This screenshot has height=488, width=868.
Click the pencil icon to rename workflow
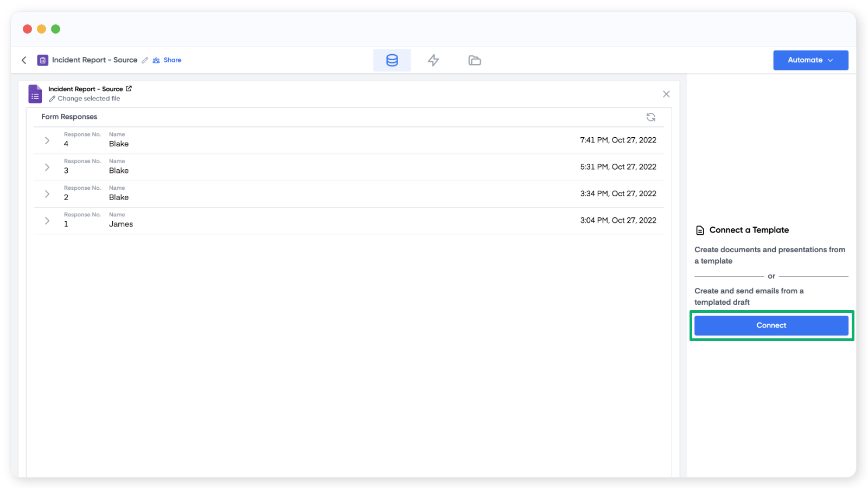coord(145,60)
